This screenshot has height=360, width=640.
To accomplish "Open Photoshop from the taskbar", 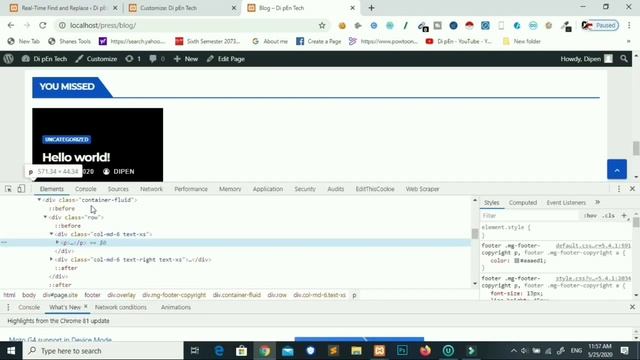I will 402,351.
